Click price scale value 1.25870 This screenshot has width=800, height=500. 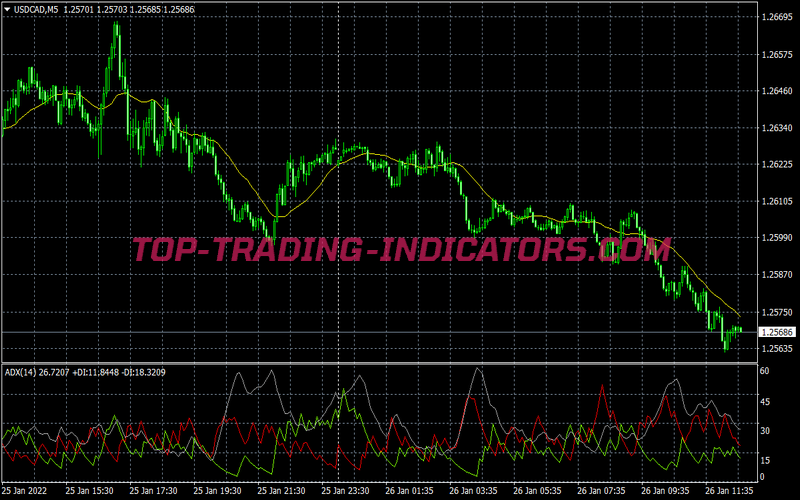777,274
